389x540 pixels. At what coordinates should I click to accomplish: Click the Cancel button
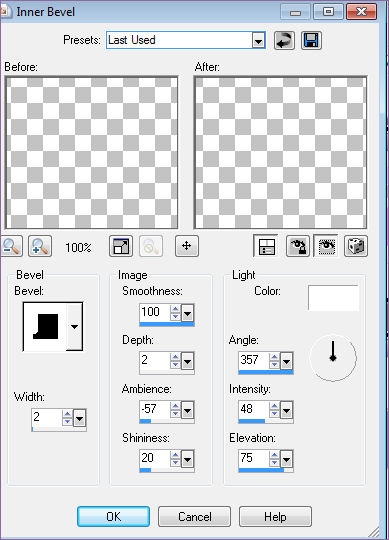[x=194, y=516]
